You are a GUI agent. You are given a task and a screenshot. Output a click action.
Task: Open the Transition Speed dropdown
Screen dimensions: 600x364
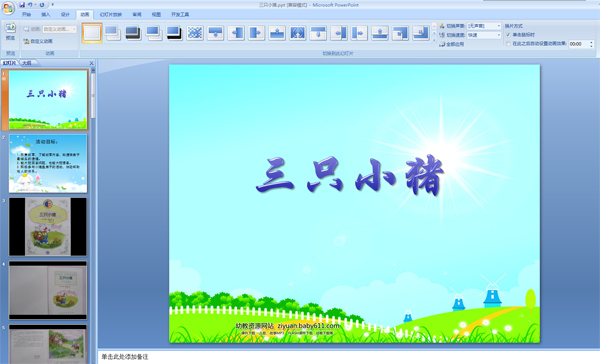tap(484, 35)
